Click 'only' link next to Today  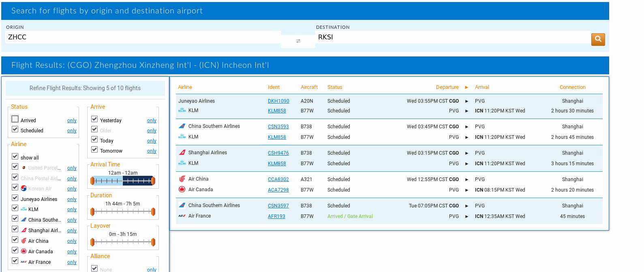click(152, 141)
